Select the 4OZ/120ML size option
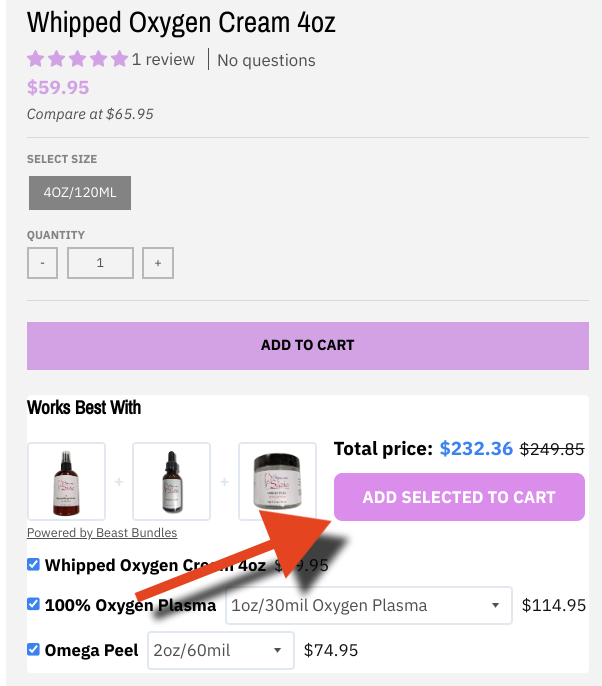602x686 pixels. click(80, 192)
